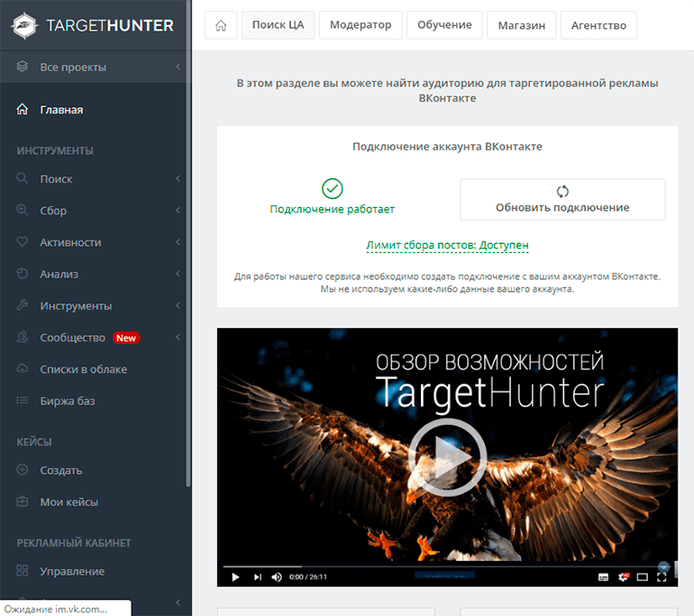Open Мои кейсы menu item

coord(69,502)
